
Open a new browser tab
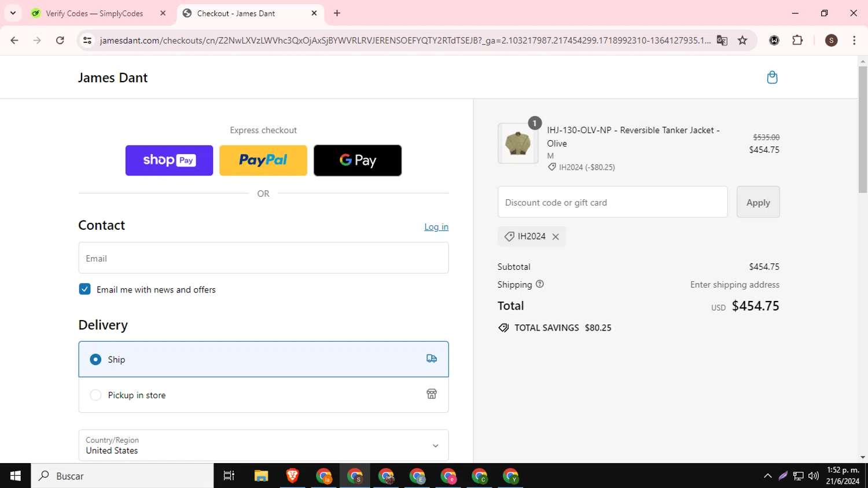click(x=337, y=13)
